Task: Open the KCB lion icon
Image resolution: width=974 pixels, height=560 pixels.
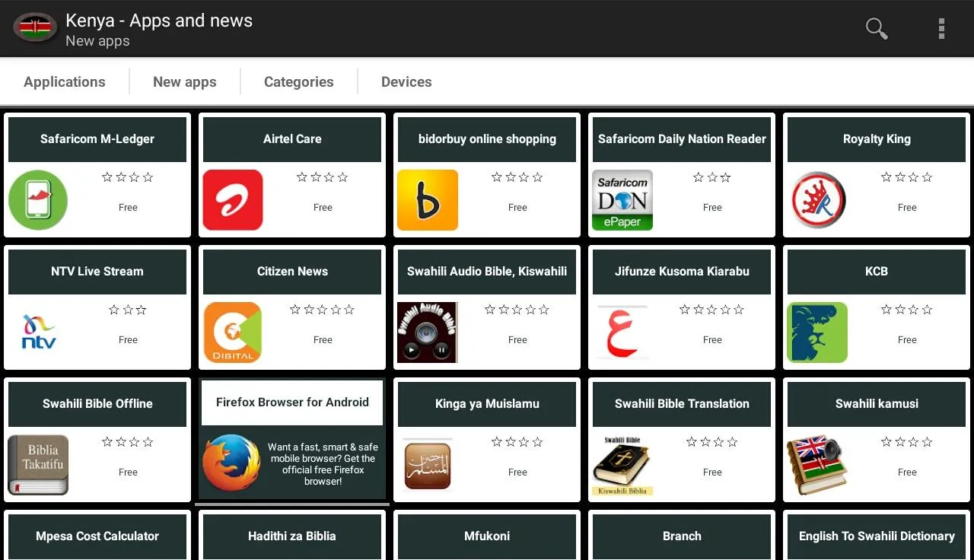Action: point(817,332)
